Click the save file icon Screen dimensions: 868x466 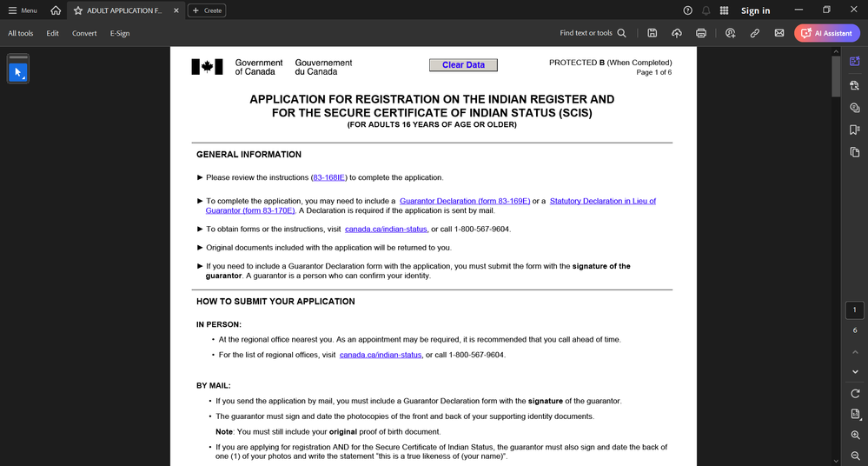(653, 33)
